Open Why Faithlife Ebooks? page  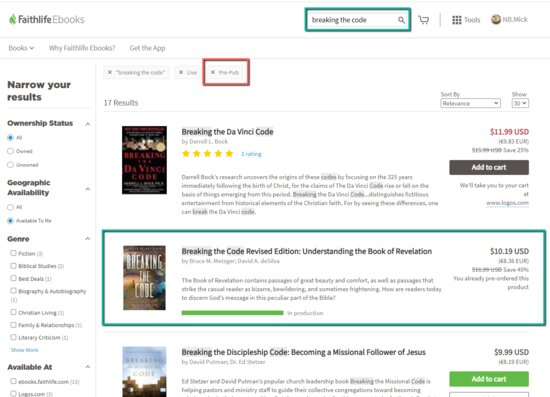[82, 48]
